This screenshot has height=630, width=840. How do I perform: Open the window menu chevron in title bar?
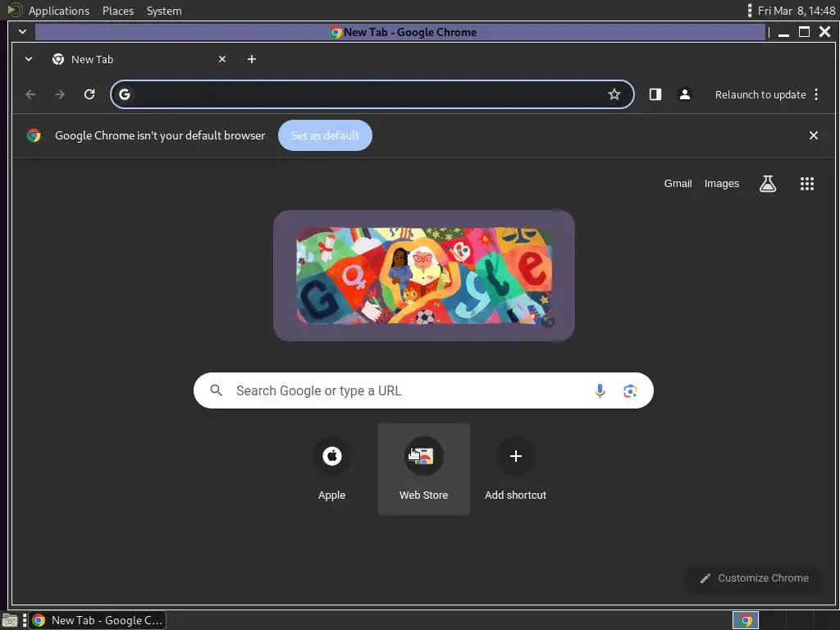click(x=22, y=32)
